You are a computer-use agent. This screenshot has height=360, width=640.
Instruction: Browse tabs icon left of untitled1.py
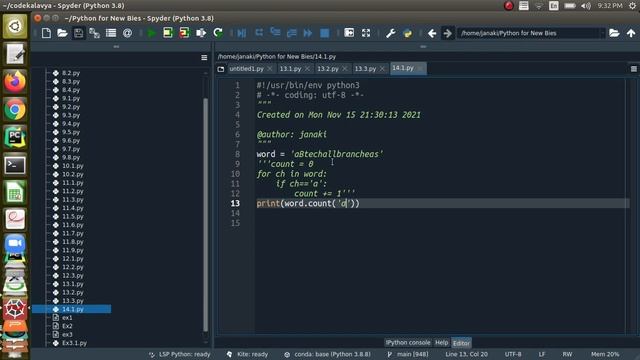[221, 69]
